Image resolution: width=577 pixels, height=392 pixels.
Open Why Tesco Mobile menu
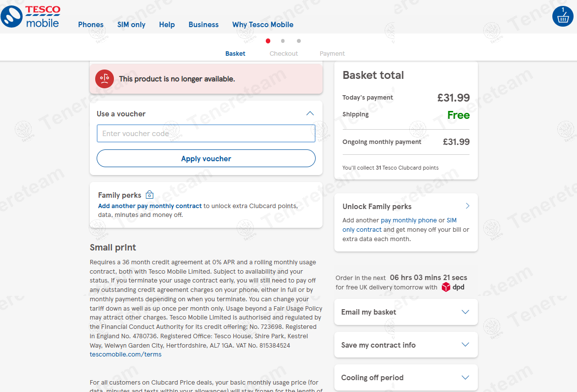tap(263, 25)
